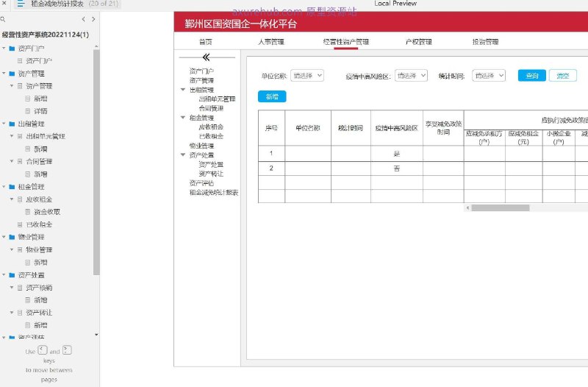This screenshot has width=588, height=387.
Task: Open 详情 page in sitemap tree
Action: 40,111
